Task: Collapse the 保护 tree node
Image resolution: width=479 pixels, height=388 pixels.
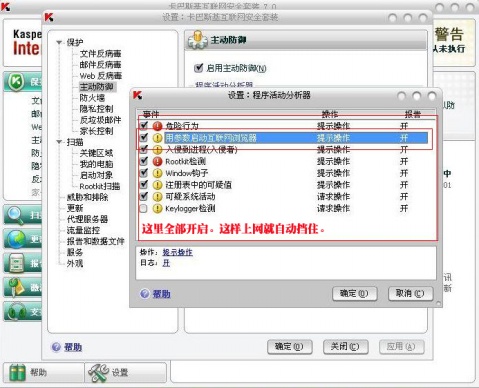Action: [59, 42]
